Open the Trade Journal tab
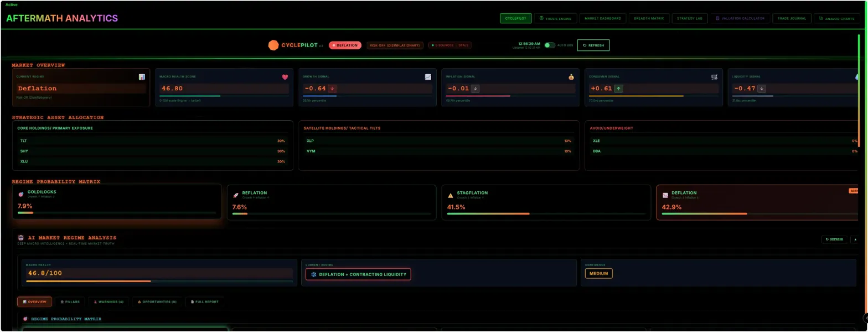Viewport: 868px width, 332px height. click(x=792, y=18)
